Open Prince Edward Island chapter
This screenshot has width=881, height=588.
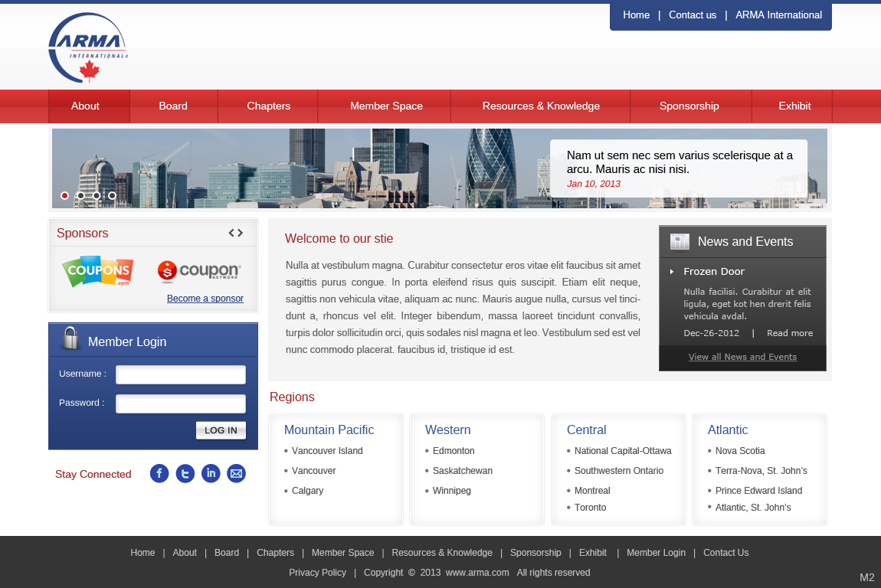758,490
